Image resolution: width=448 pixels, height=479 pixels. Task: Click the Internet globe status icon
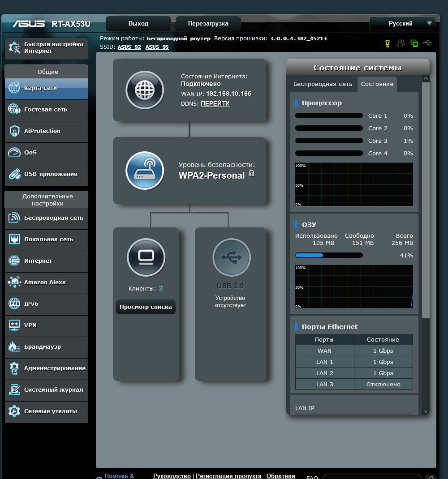[145, 90]
